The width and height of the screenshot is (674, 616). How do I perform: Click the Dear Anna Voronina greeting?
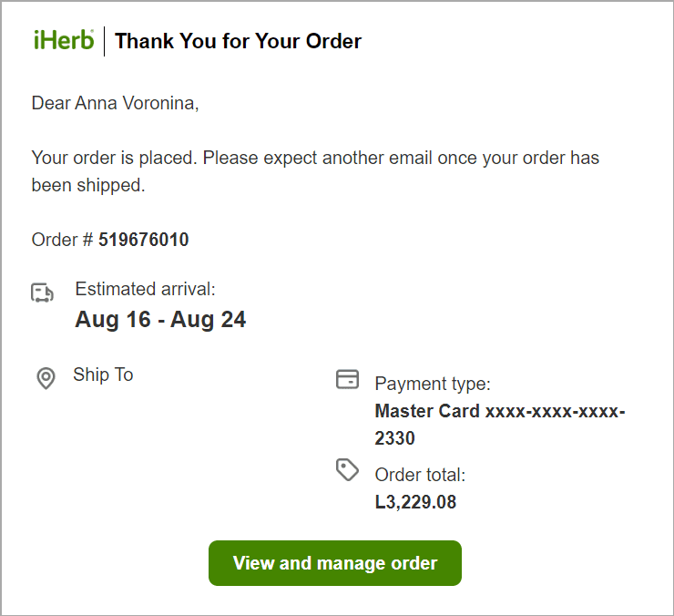click(115, 103)
